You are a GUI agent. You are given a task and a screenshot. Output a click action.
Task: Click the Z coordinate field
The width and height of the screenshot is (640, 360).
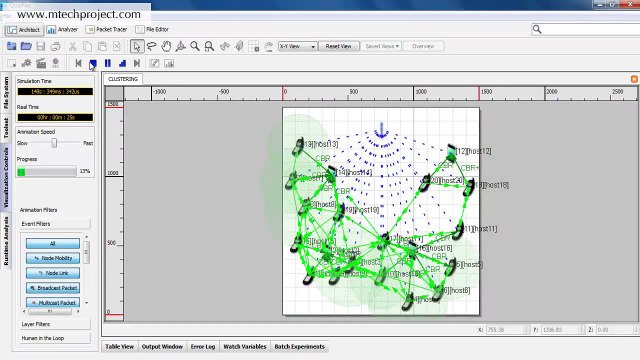pos(616,329)
